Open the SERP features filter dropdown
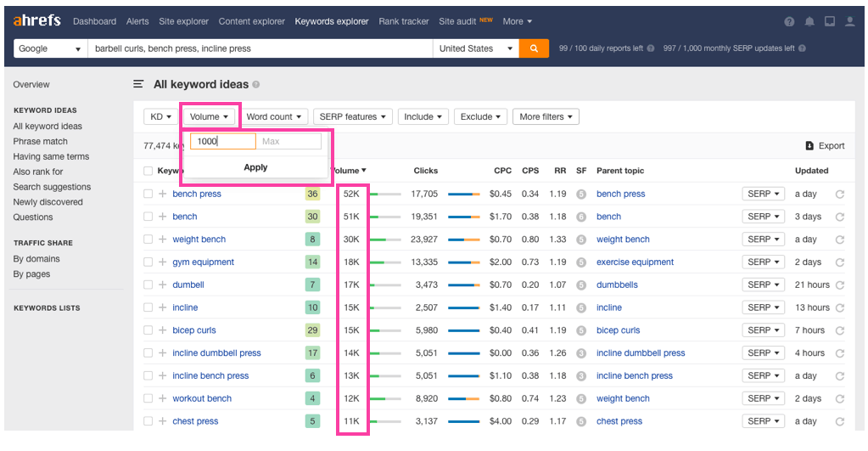This screenshot has width=868, height=451. point(353,117)
